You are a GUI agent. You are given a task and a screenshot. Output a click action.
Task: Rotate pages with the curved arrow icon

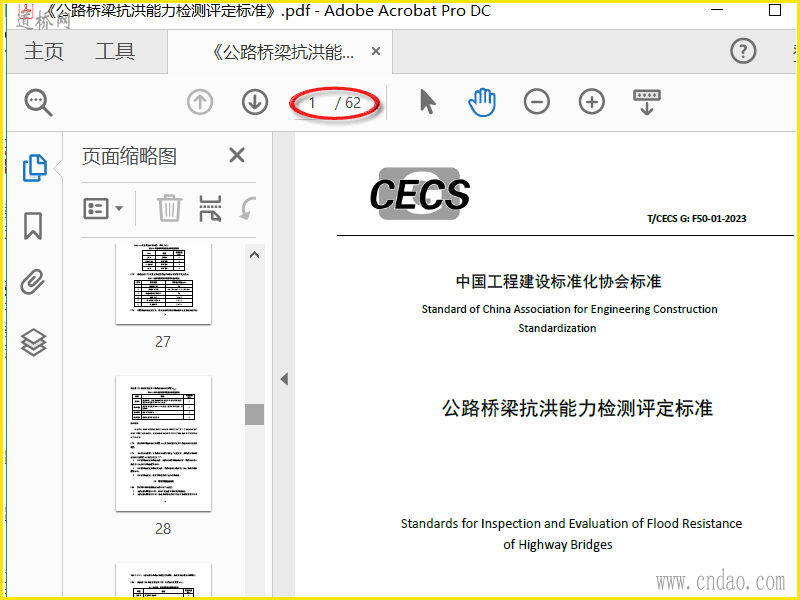coord(247,208)
